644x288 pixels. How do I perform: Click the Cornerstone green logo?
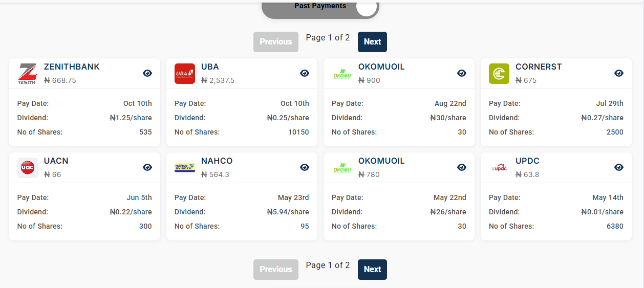(499, 74)
